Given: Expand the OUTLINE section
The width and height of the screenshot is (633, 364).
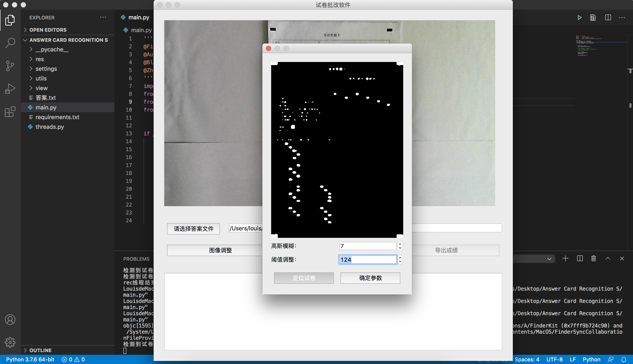Looking at the screenshot, I should click(40, 350).
